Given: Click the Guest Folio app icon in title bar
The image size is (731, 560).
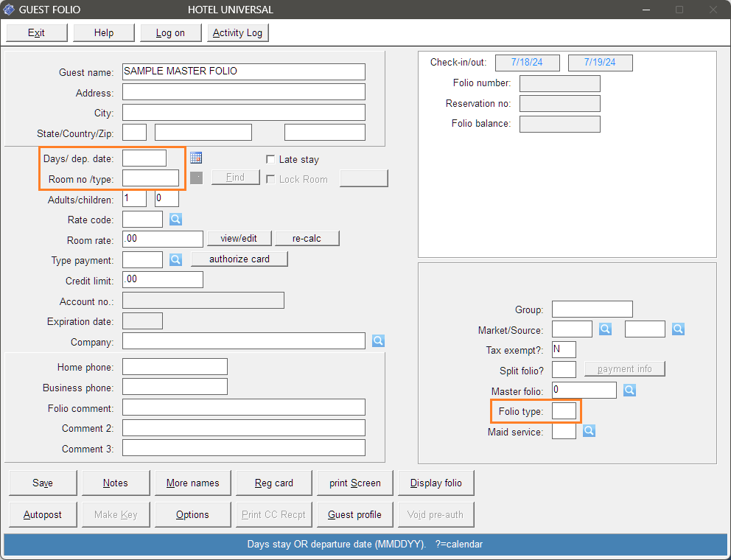Looking at the screenshot, I should pyautogui.click(x=9, y=10).
